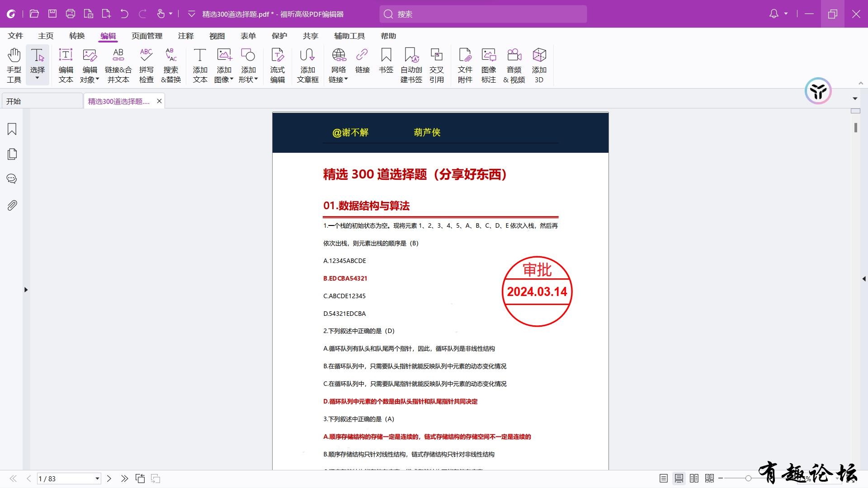The width and height of the screenshot is (868, 488).
Task: Expand the right side panel arrow
Action: click(x=864, y=279)
